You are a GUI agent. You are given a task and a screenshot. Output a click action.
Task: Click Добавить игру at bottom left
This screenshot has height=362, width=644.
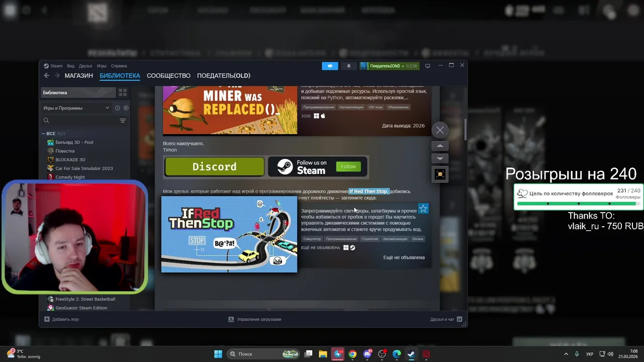[x=61, y=319]
